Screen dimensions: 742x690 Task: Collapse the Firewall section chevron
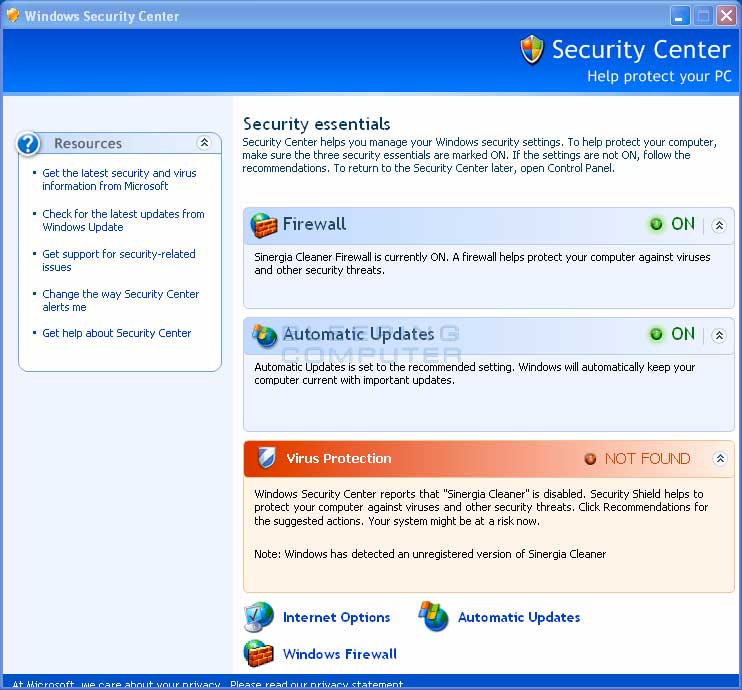pos(718,226)
